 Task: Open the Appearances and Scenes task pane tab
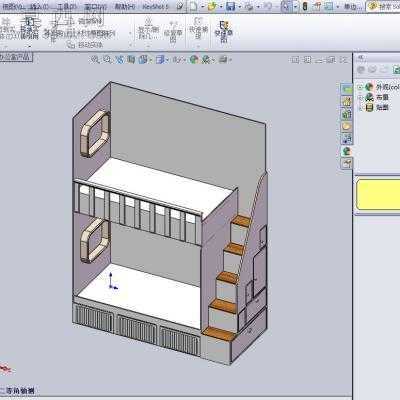click(347, 151)
